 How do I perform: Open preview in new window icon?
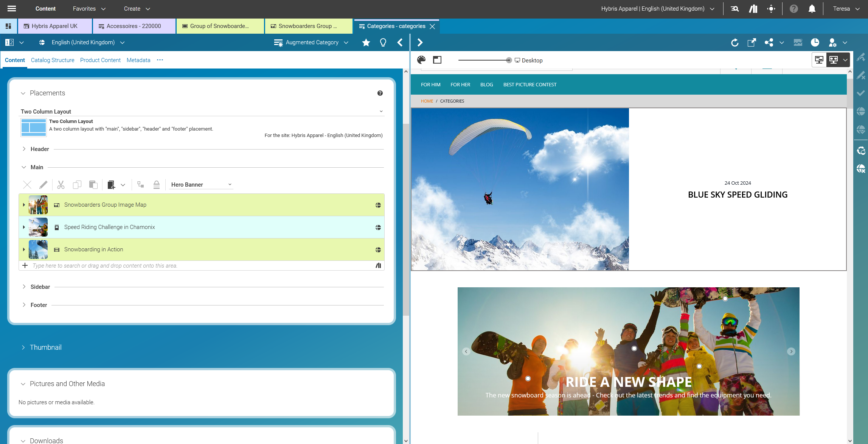(x=752, y=43)
